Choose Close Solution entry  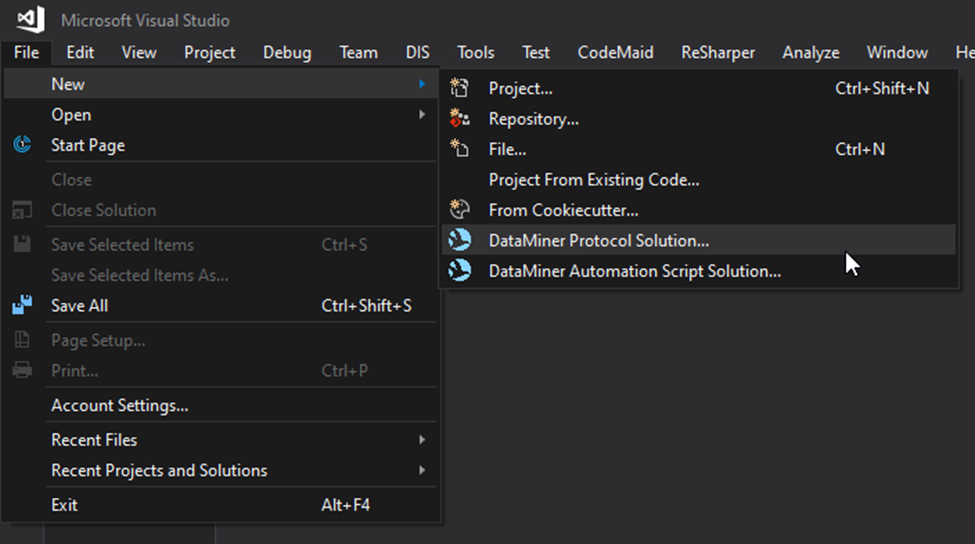(220, 210)
